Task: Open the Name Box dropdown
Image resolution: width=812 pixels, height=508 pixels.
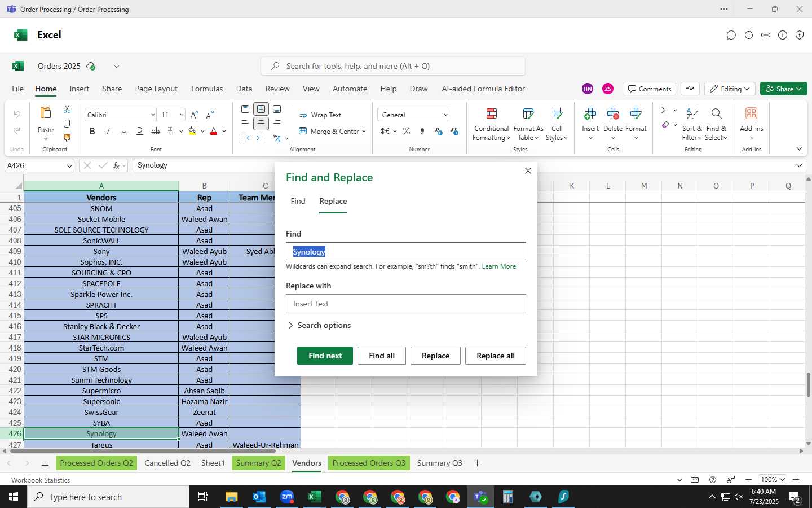Action: tap(69, 166)
